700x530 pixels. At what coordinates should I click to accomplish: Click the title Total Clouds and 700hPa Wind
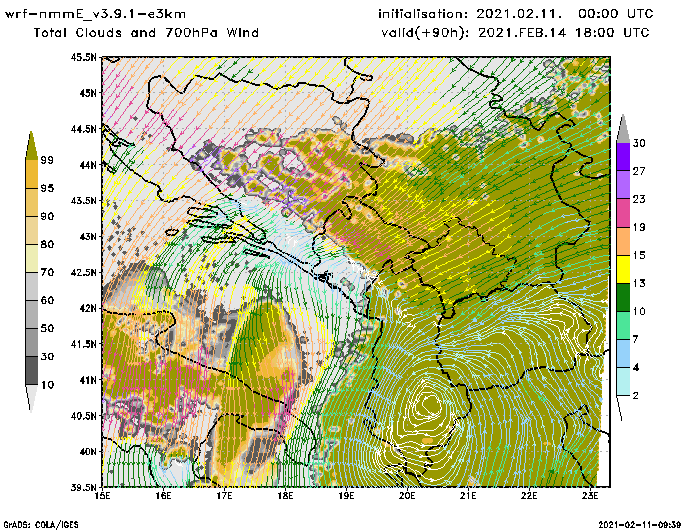pyautogui.click(x=146, y=33)
